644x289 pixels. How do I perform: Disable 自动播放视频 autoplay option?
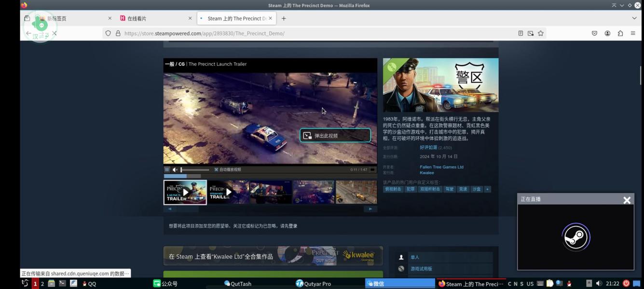(216, 169)
